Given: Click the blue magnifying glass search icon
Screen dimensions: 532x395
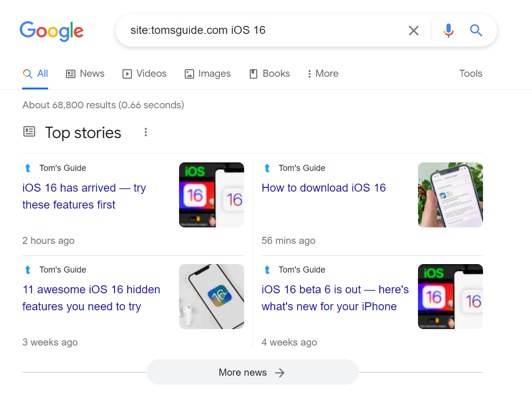Looking at the screenshot, I should (x=476, y=30).
